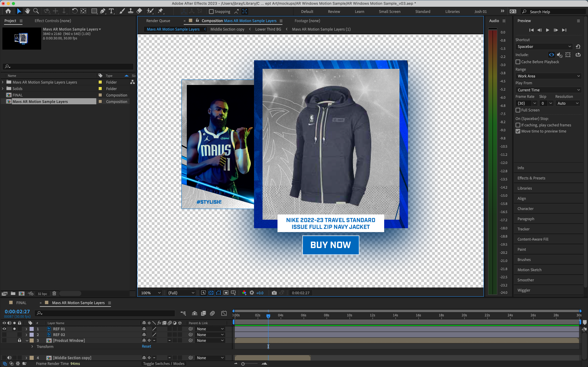The width and height of the screenshot is (588, 367).
Task: Select the Pen tool in toolbar
Action: [103, 11]
